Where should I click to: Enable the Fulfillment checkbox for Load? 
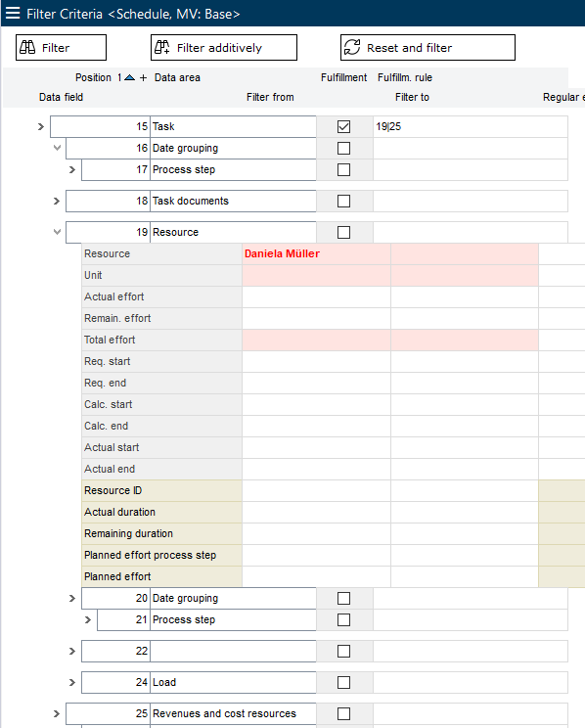pos(343,683)
